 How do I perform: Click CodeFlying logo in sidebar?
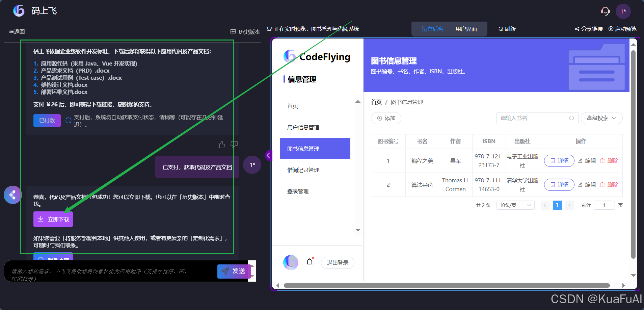click(x=317, y=56)
